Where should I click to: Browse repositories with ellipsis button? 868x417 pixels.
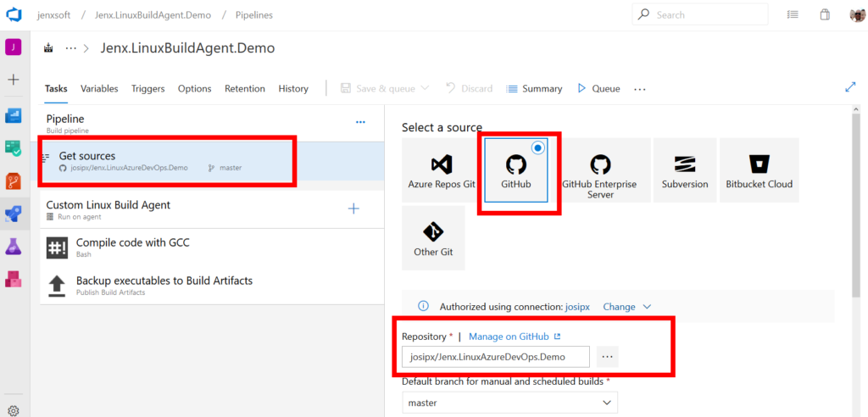tap(607, 357)
